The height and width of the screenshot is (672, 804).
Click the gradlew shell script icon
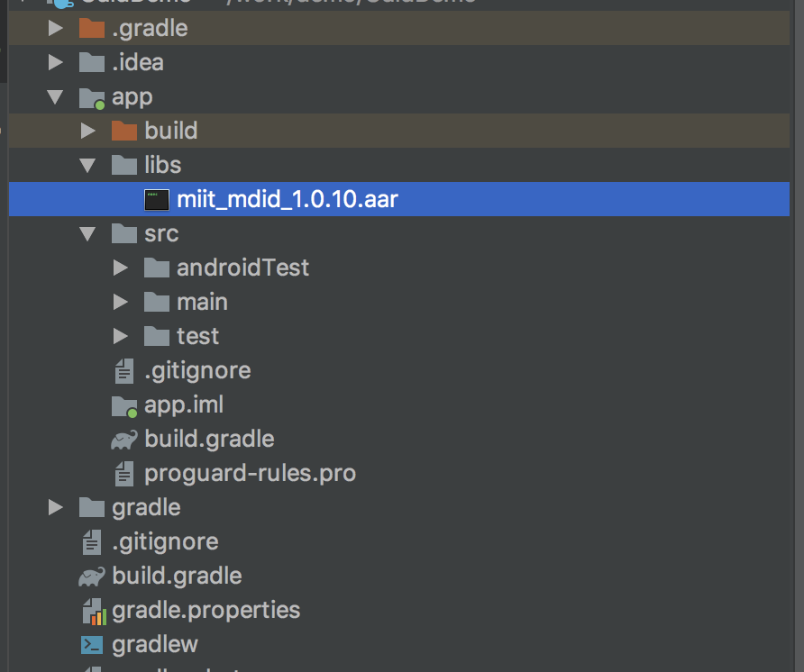coord(92,645)
